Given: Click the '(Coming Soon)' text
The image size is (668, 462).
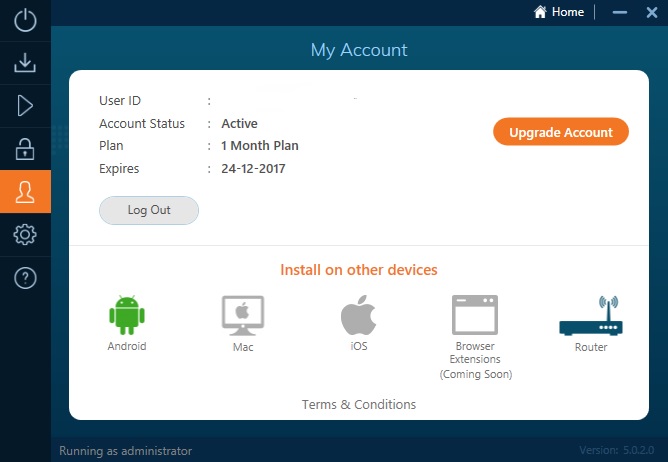Looking at the screenshot, I should pyautogui.click(x=475, y=374).
